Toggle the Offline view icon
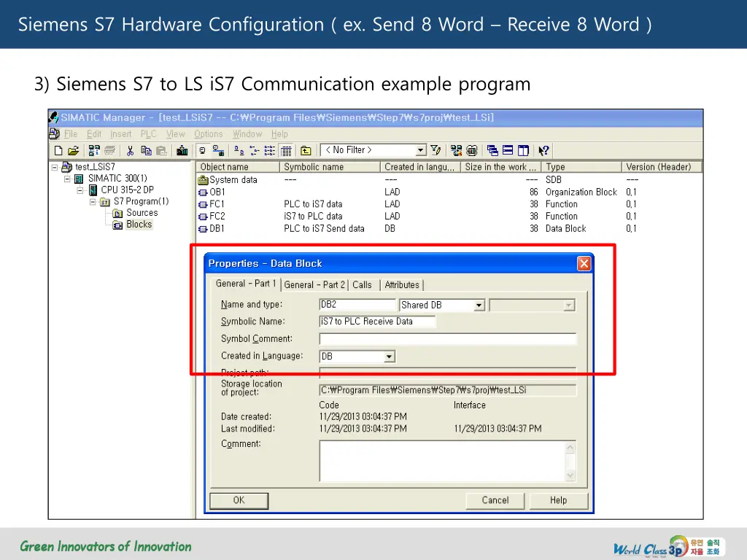Image resolution: width=747 pixels, height=560 pixels. [x=203, y=151]
